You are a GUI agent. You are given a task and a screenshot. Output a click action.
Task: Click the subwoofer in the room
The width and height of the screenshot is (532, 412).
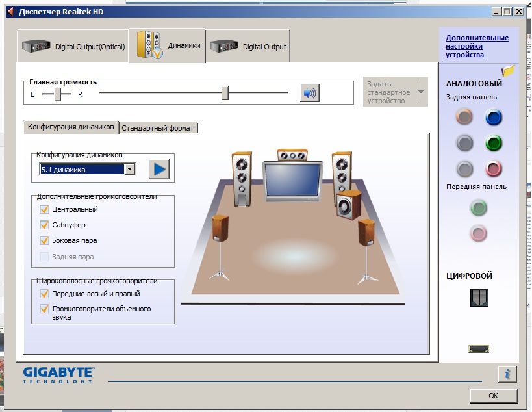tap(349, 204)
